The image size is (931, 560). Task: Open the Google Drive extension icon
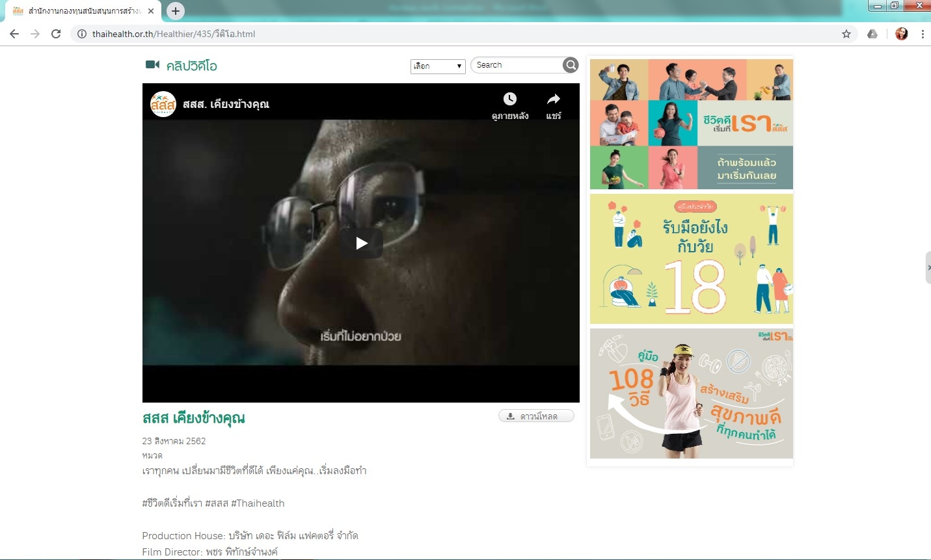(x=872, y=34)
